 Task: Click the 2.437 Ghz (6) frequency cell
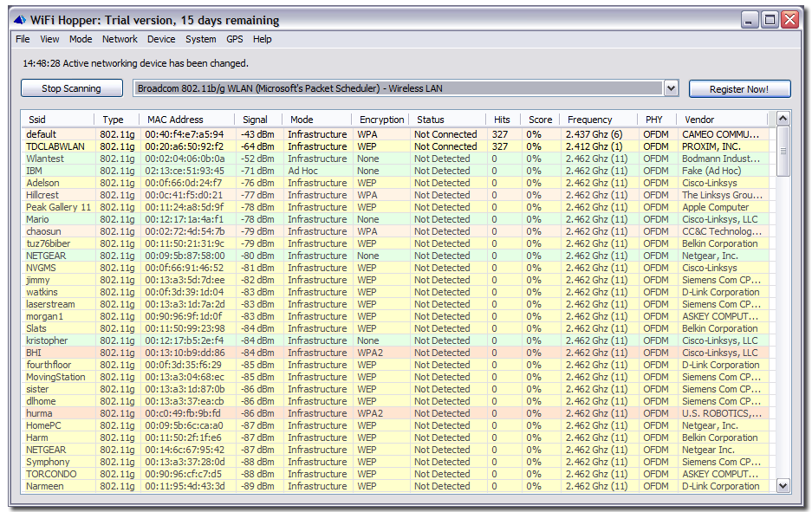[594, 134]
